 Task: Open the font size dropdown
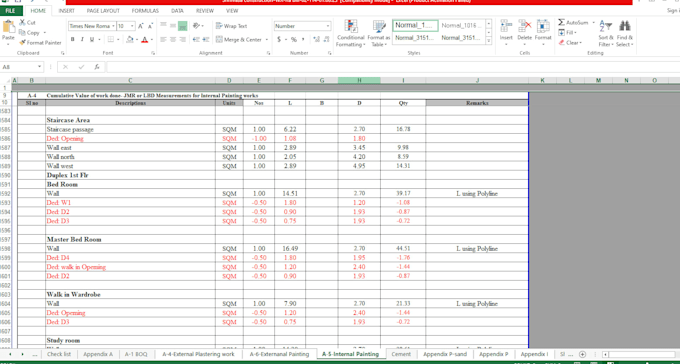[x=132, y=26]
